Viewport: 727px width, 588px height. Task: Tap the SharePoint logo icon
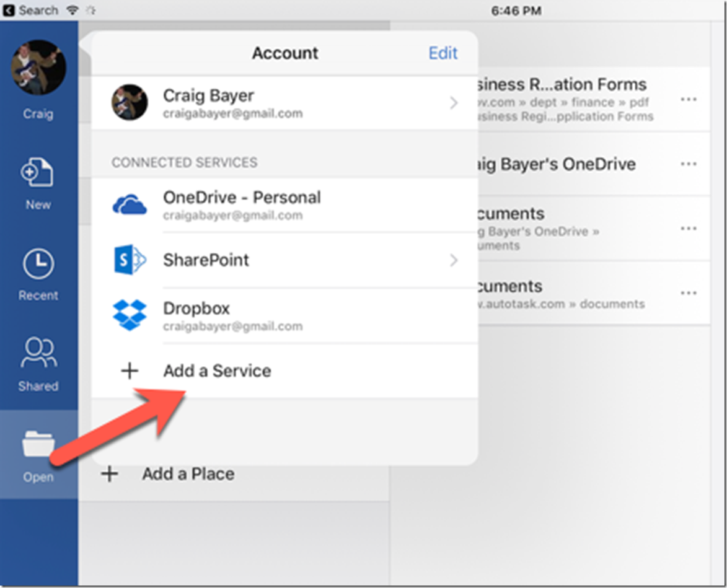[x=130, y=260]
